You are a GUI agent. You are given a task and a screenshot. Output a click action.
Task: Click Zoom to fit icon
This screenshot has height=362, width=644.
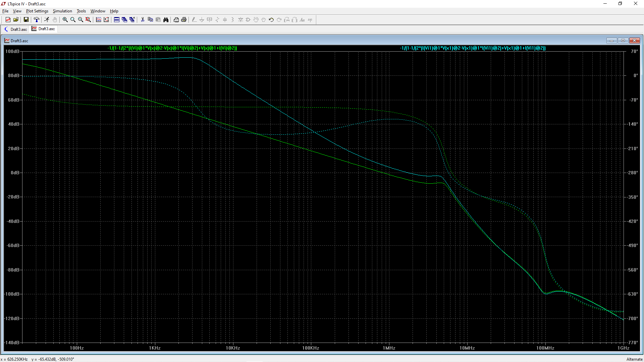click(x=88, y=20)
